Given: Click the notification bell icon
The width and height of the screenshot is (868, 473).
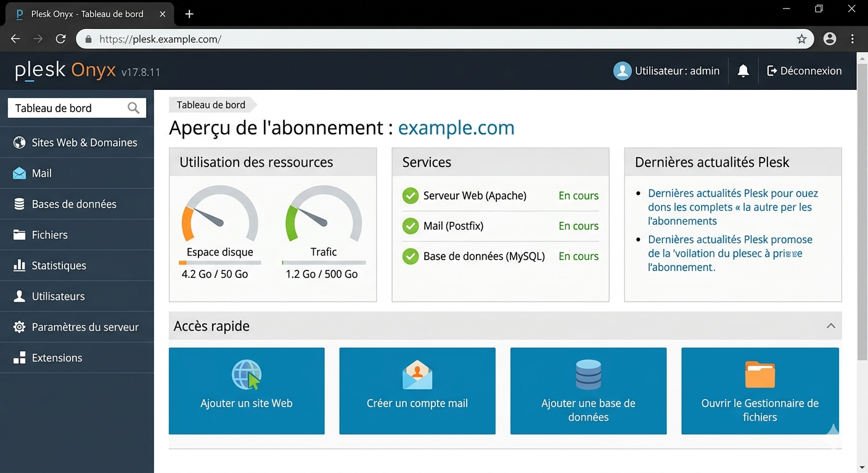Looking at the screenshot, I should (743, 71).
